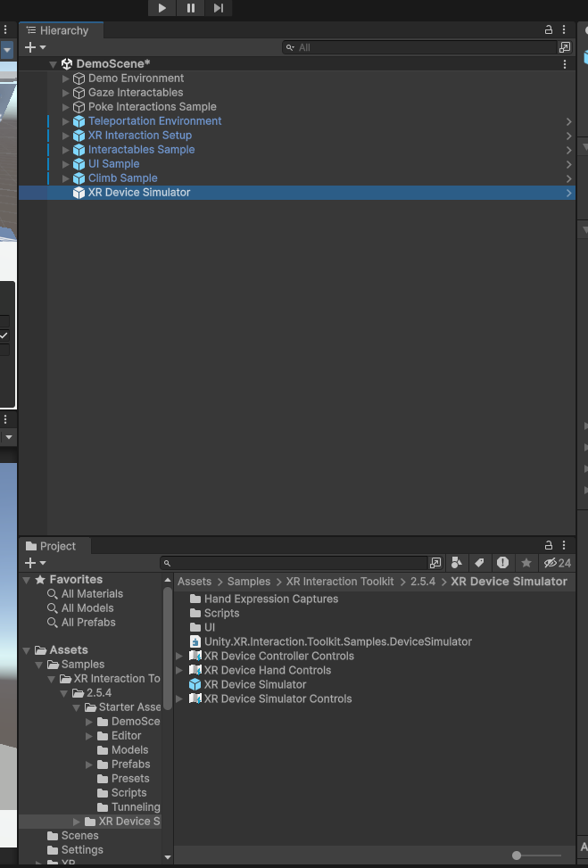Focus the Project search field

[294, 563]
